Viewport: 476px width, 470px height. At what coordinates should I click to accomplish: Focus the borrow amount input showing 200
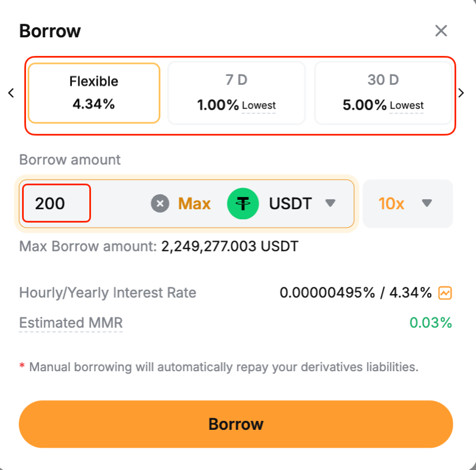pyautogui.click(x=57, y=203)
